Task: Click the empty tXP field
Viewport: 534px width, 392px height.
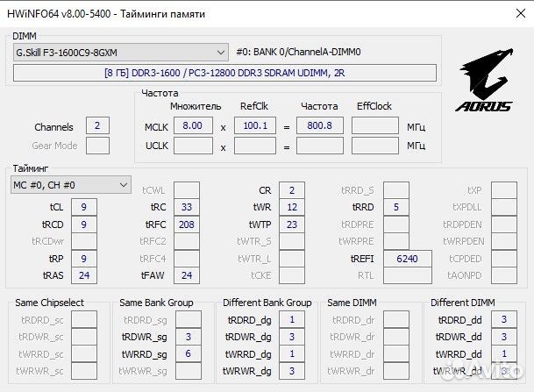Action: coord(504,190)
